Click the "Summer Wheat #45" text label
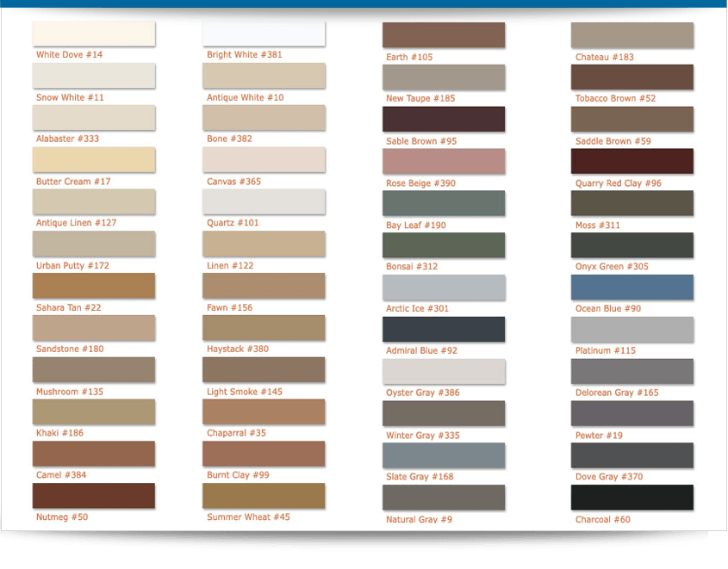This screenshot has width=728, height=569. tap(248, 517)
